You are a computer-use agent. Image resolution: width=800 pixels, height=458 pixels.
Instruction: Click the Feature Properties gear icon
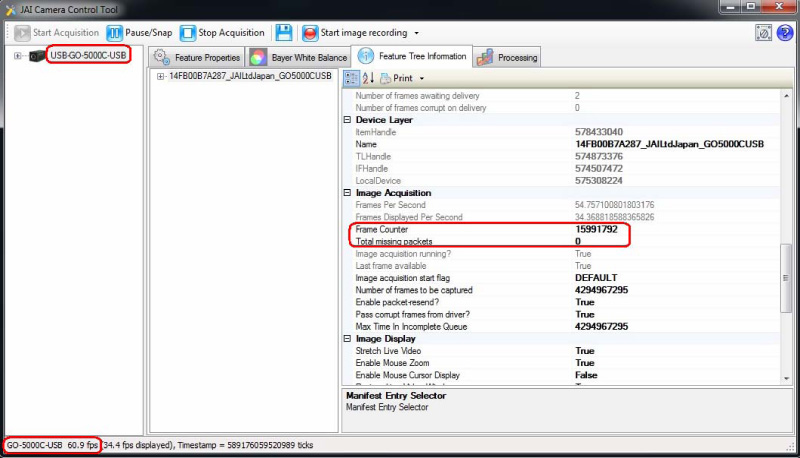pos(161,57)
